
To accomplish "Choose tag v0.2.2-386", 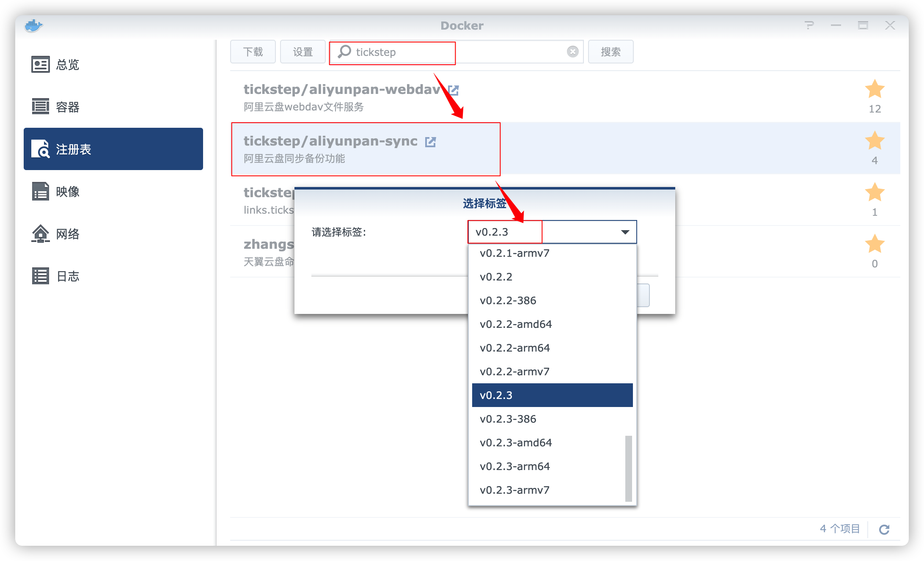I will tap(552, 300).
